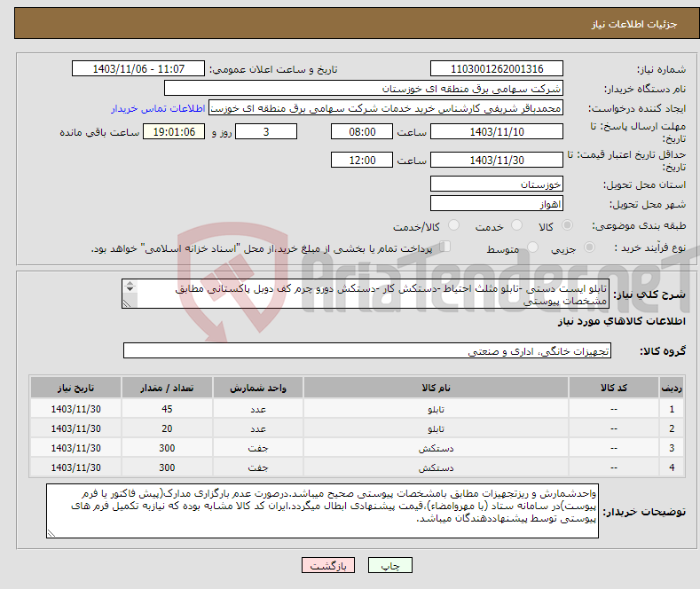Viewport: 700px width, 589px height.
Task: Click unit عدد in row 1
Action: (x=258, y=409)
